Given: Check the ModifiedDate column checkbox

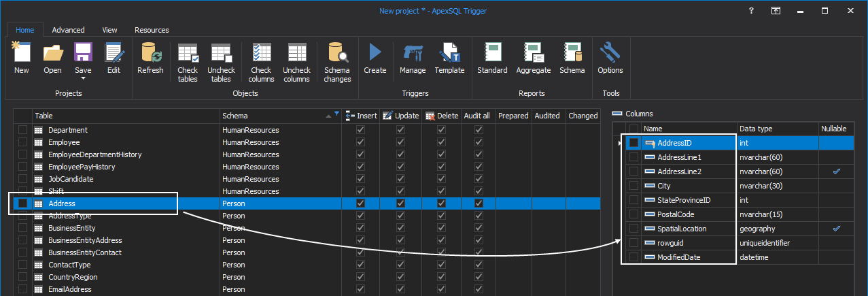Looking at the screenshot, I should pyautogui.click(x=634, y=257).
